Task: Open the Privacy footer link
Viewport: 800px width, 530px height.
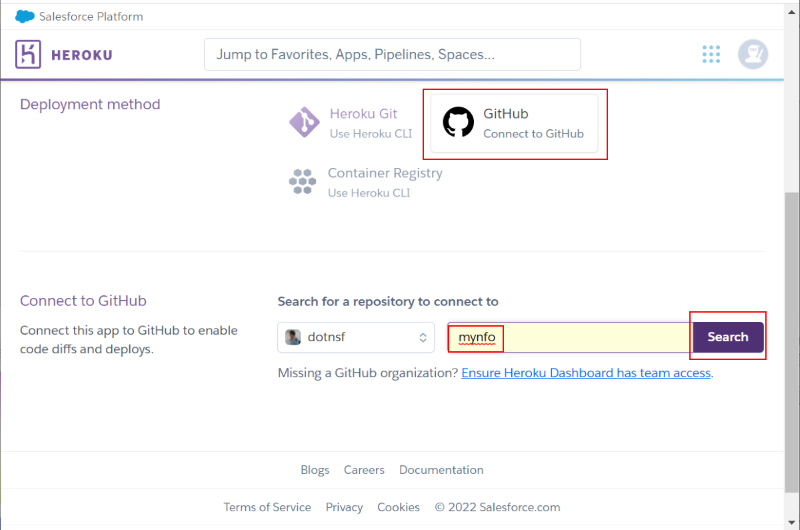Action: 344,507
